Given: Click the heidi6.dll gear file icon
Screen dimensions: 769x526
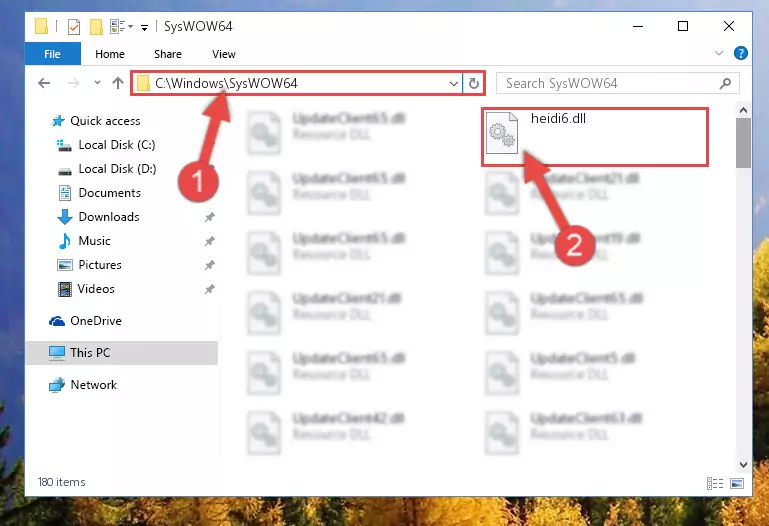Looking at the screenshot, I should click(502, 133).
